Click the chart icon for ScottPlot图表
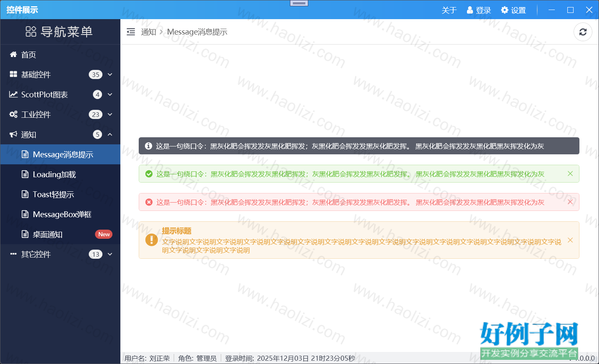599x364 pixels. click(x=13, y=94)
